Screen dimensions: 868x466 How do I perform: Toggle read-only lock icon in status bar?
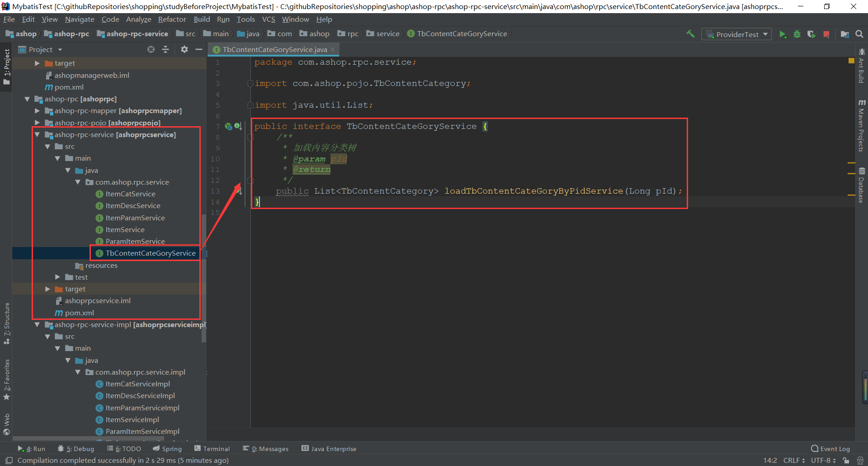[846, 461]
